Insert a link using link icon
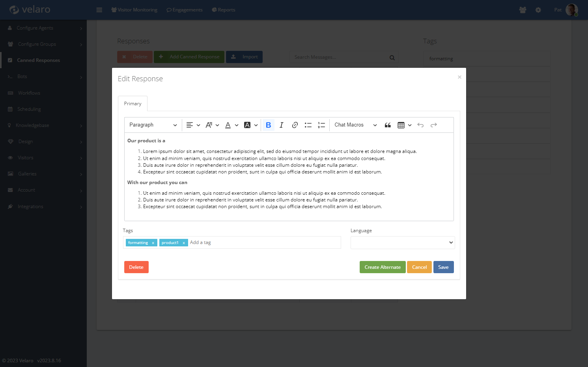 click(295, 125)
